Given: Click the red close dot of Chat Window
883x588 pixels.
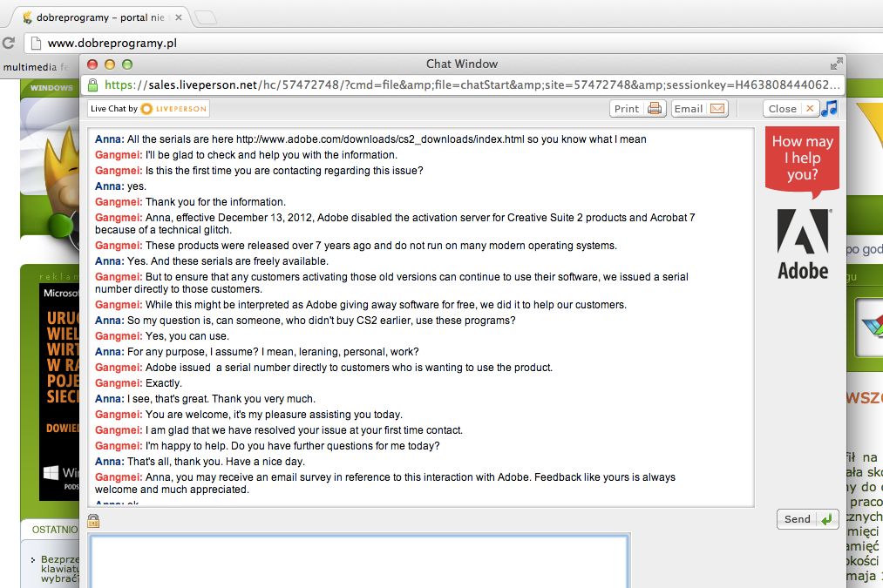Looking at the screenshot, I should tap(92, 64).
